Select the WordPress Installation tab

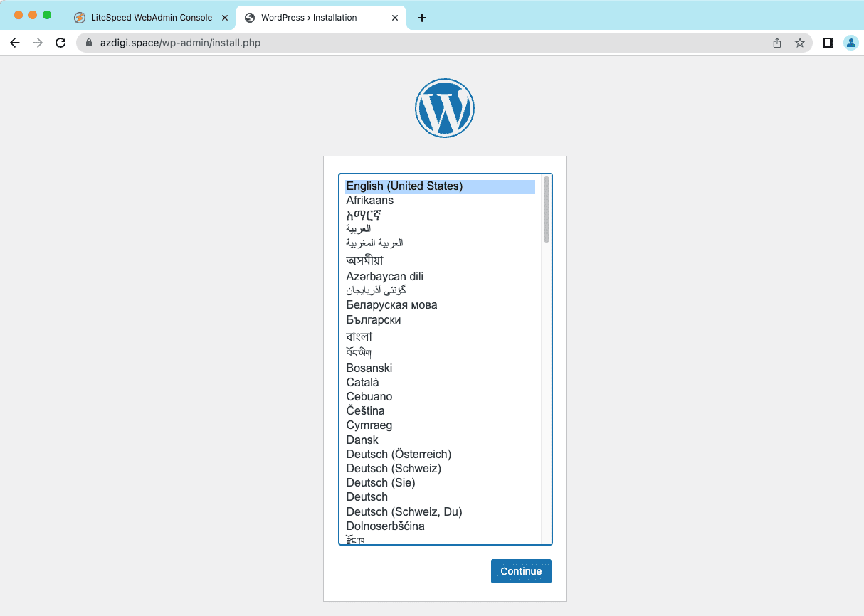[309, 18]
